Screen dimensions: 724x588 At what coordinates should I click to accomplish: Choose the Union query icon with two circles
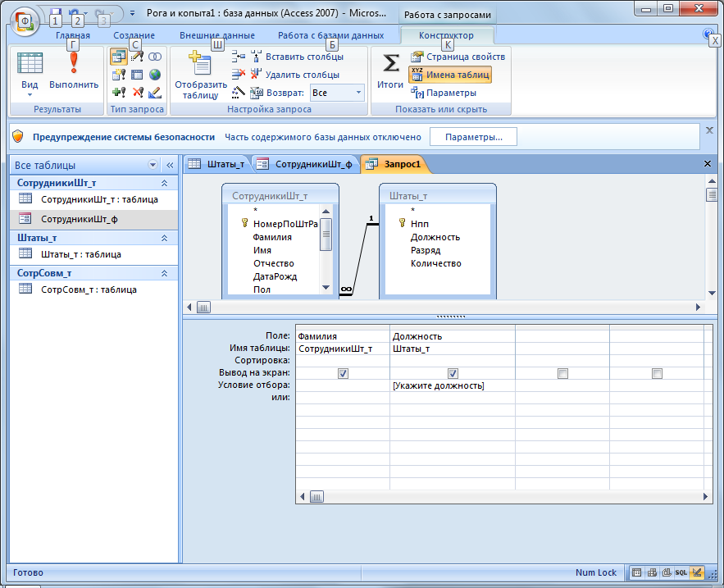[155, 57]
